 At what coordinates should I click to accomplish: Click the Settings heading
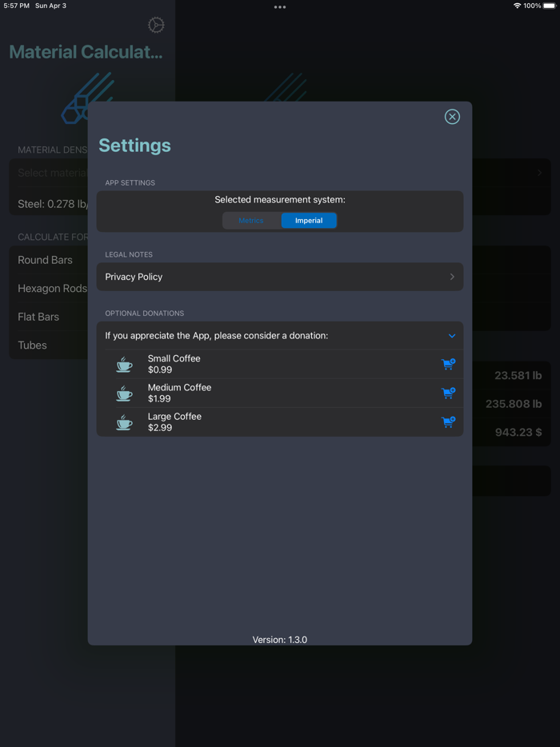coord(134,146)
